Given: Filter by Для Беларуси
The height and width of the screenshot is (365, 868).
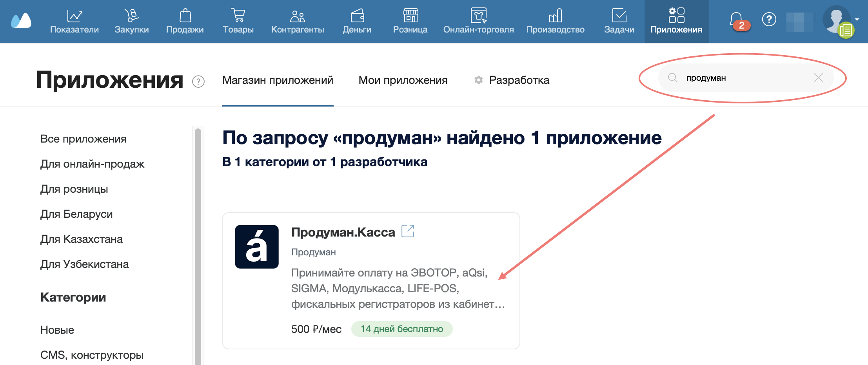Looking at the screenshot, I should coord(76,214).
